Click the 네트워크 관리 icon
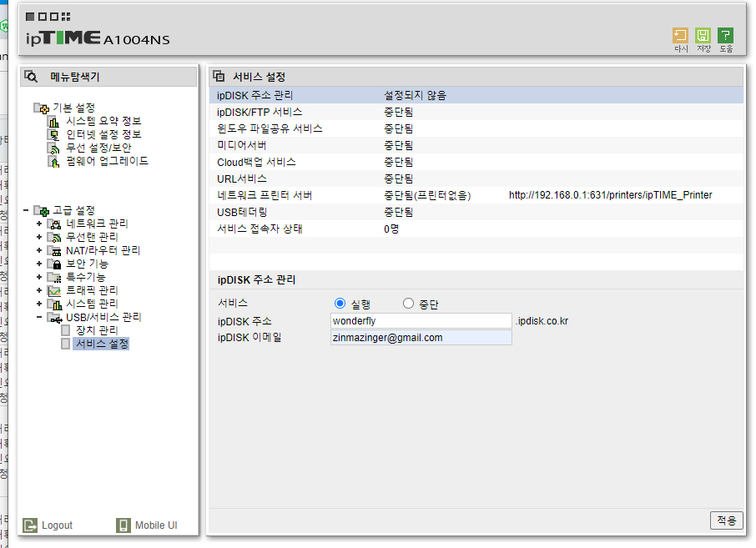The width and height of the screenshot is (756, 548). pos(54,224)
